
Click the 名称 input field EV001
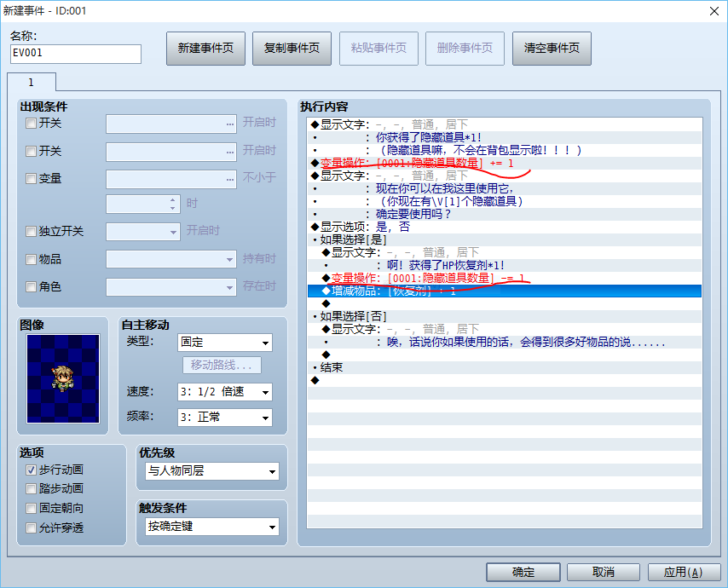pos(76,54)
